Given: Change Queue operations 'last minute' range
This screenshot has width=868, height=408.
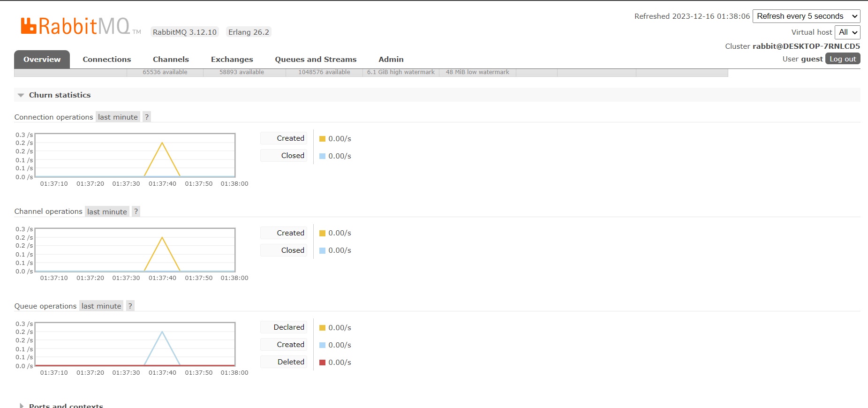Looking at the screenshot, I should [x=101, y=306].
